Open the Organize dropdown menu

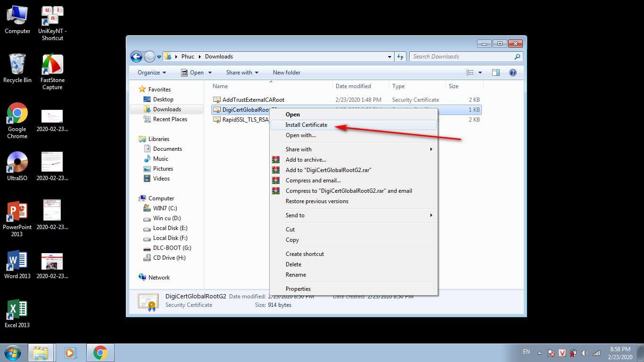pyautogui.click(x=152, y=73)
